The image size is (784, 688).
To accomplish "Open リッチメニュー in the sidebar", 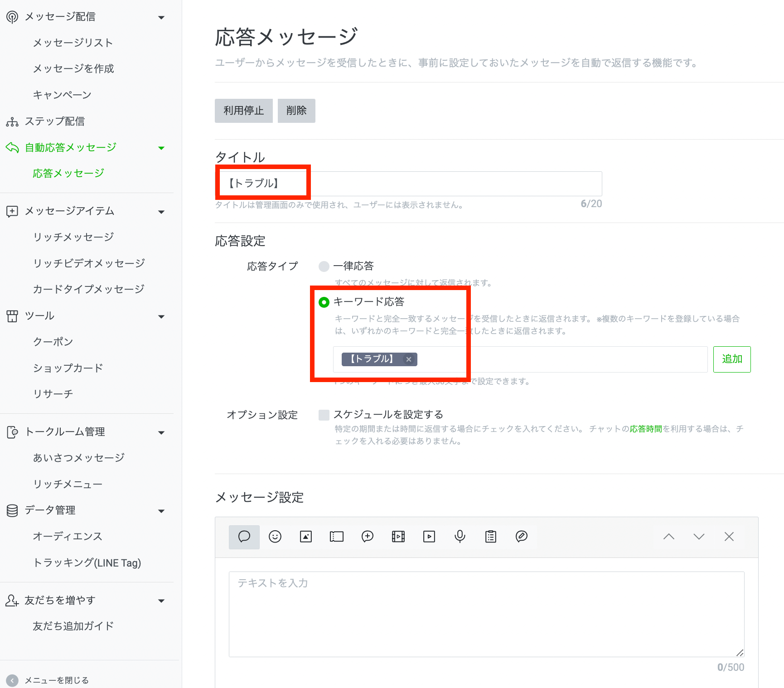I will 68,484.
